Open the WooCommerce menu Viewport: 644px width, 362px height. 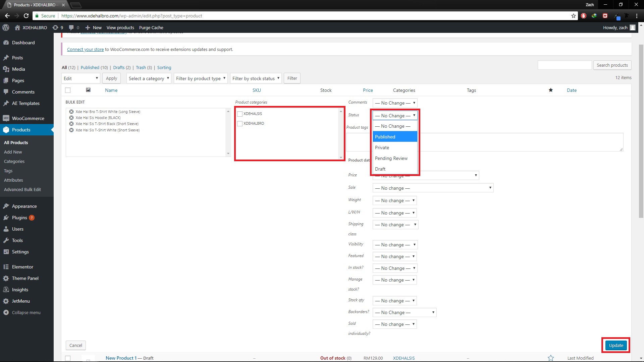click(27, 118)
